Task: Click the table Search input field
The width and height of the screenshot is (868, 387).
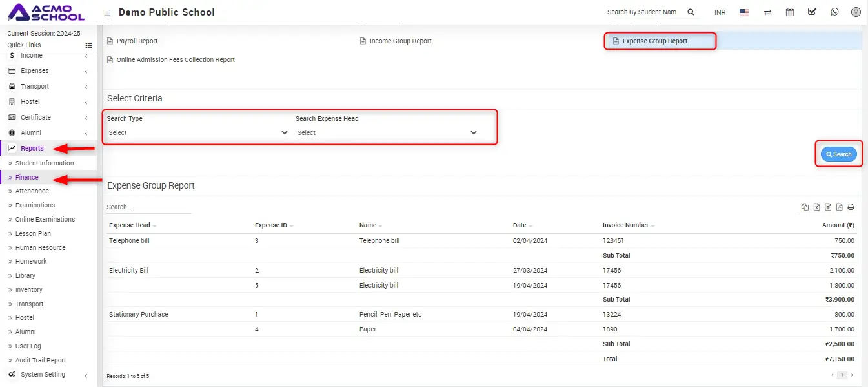Action: point(148,207)
